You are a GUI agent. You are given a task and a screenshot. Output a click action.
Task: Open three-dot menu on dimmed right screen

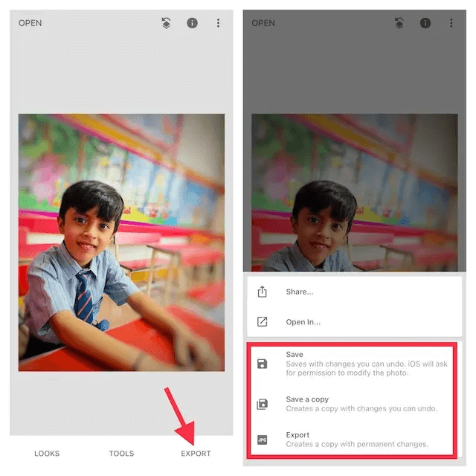[x=451, y=23]
